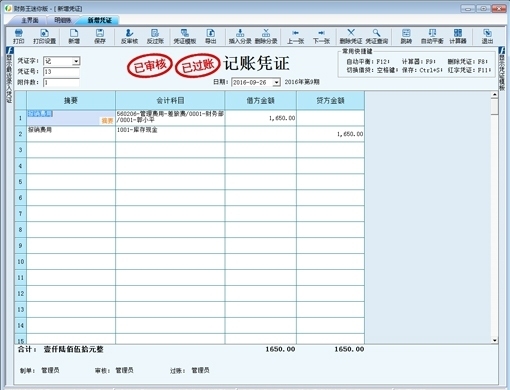The width and height of the screenshot is (510, 390).
Task: Switch to the 主界面 tab
Action: [x=30, y=20]
